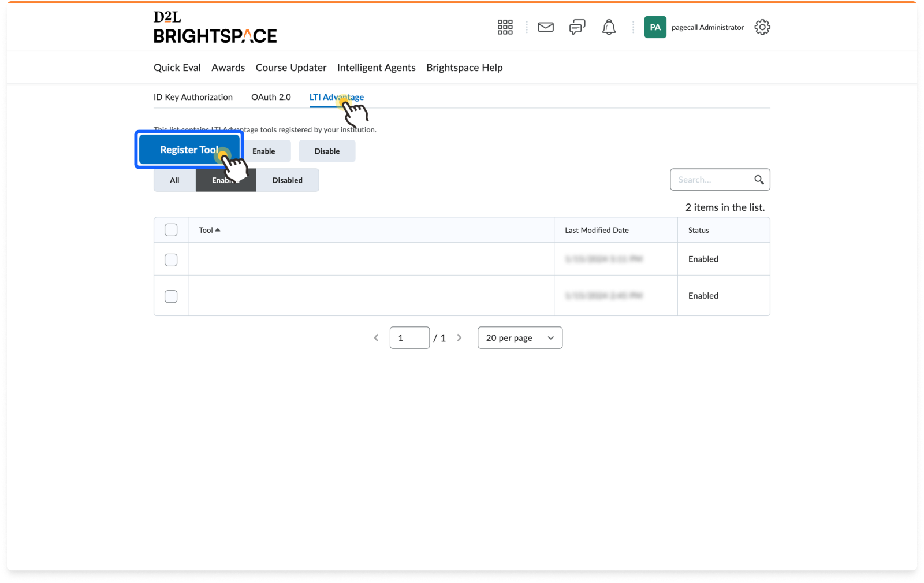This screenshot has width=924, height=583.
Task: Filter list by Disabled tools
Action: [x=288, y=180]
